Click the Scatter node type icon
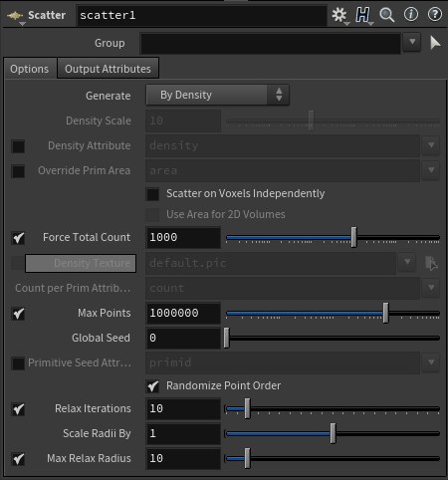Viewport: 448px width, 480px height. coord(15,16)
